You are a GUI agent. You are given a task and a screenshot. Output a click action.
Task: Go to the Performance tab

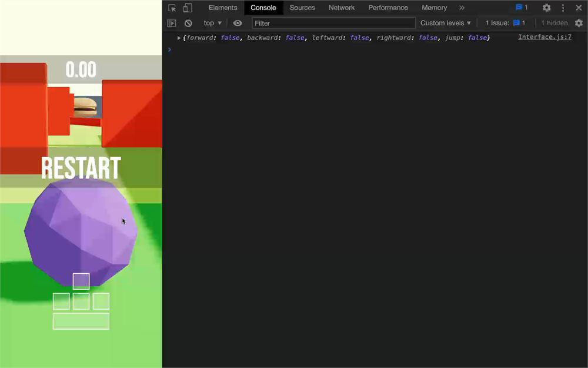click(x=388, y=8)
